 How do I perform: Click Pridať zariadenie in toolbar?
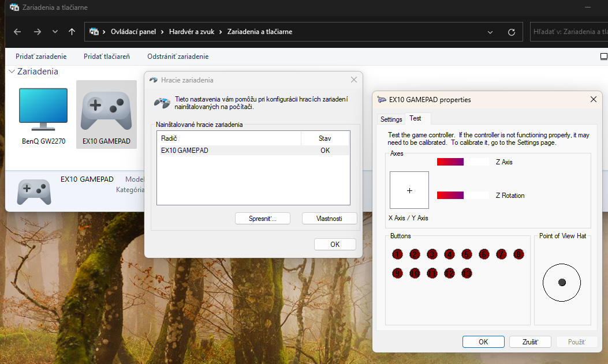pos(41,57)
